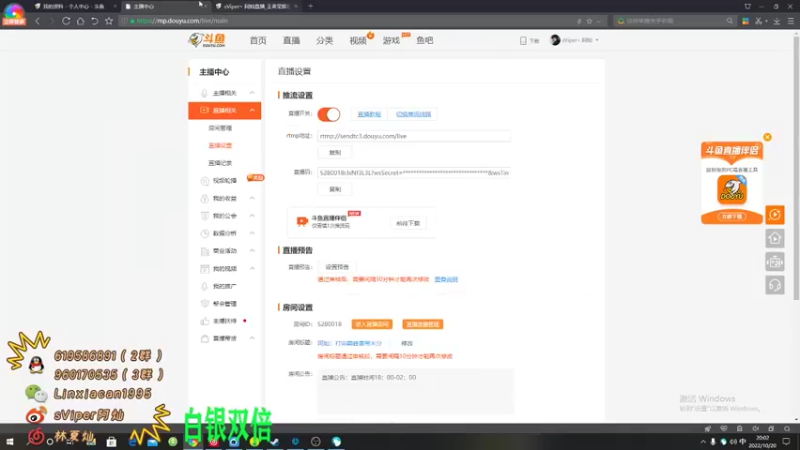The width and height of the screenshot is (800, 450).
Task: Click inside the 房间公告 announcement text area
Action: tap(415, 391)
